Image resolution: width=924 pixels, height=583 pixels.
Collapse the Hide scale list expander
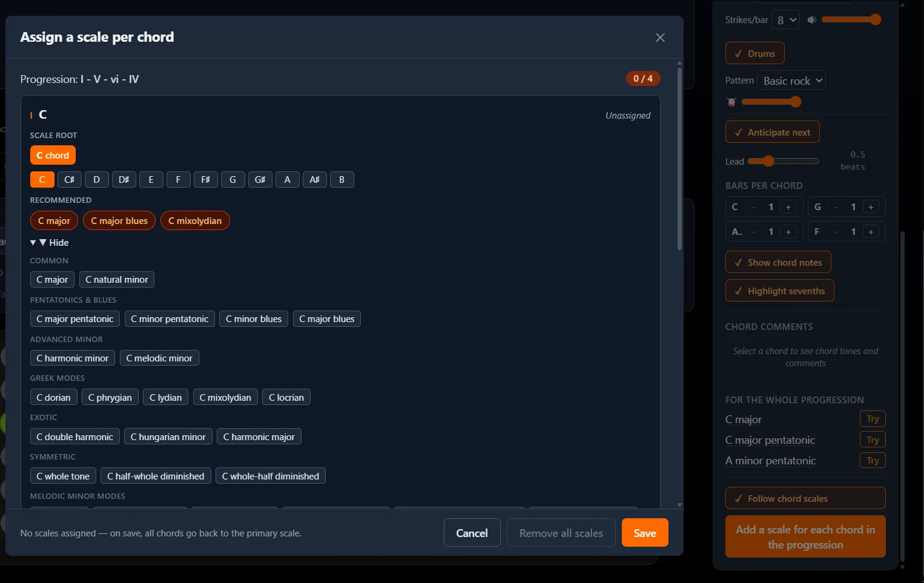50,242
